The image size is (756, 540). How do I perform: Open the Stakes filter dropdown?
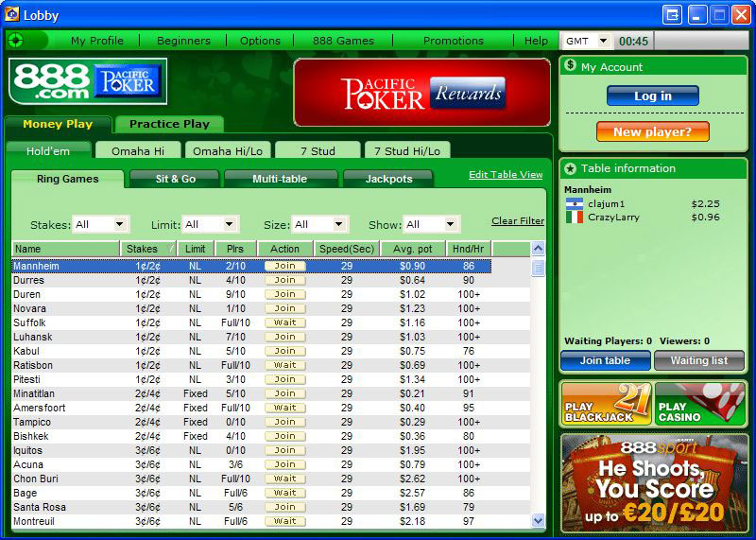click(120, 224)
